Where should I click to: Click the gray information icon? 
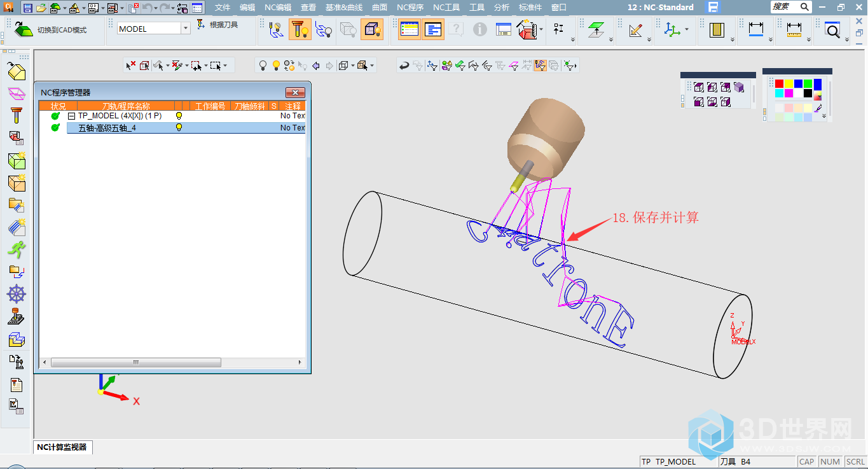tap(480, 29)
